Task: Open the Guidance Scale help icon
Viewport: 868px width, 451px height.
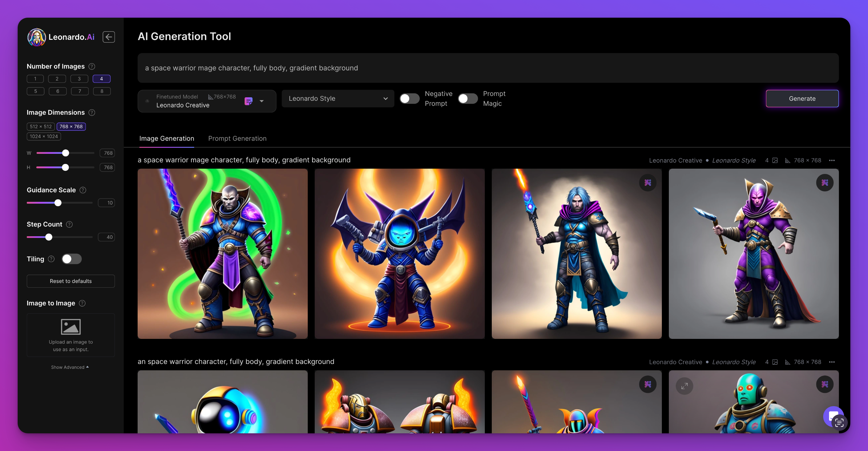Action: (x=83, y=190)
